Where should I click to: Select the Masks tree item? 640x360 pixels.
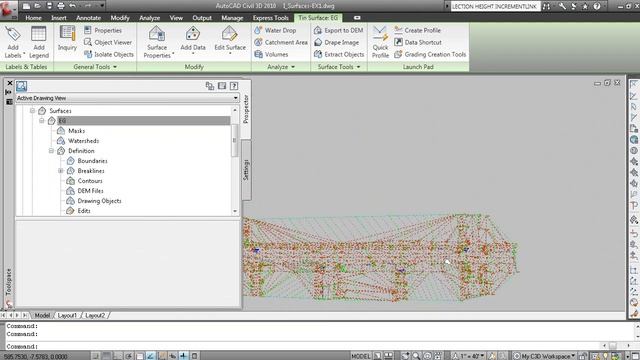[76, 131]
